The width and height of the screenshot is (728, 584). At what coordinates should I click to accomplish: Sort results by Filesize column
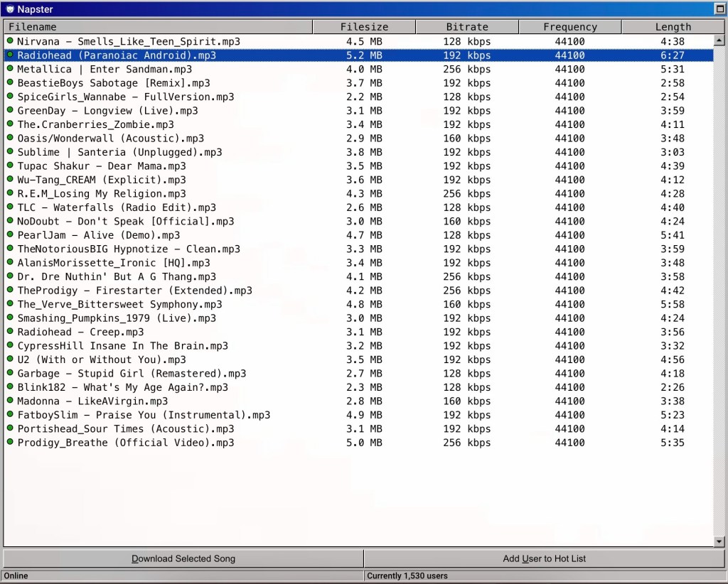(364, 27)
